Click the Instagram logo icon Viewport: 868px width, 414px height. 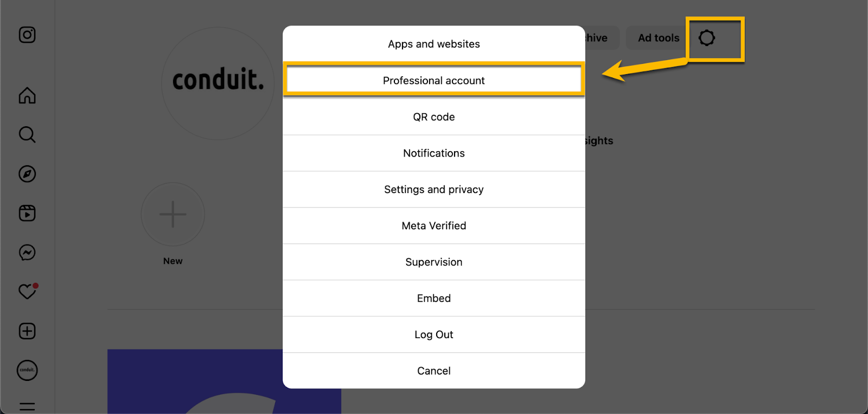click(x=27, y=35)
